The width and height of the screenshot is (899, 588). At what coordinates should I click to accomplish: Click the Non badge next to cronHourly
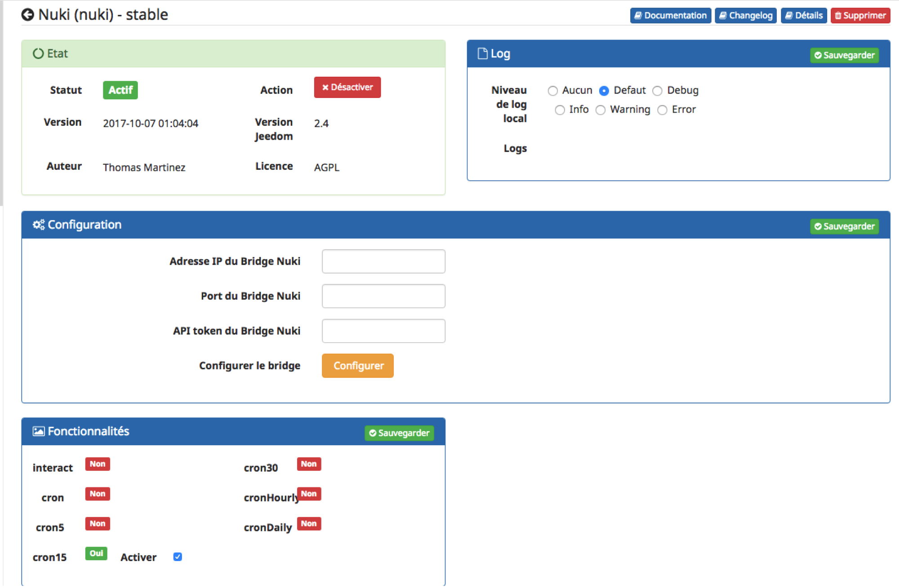pos(309,494)
